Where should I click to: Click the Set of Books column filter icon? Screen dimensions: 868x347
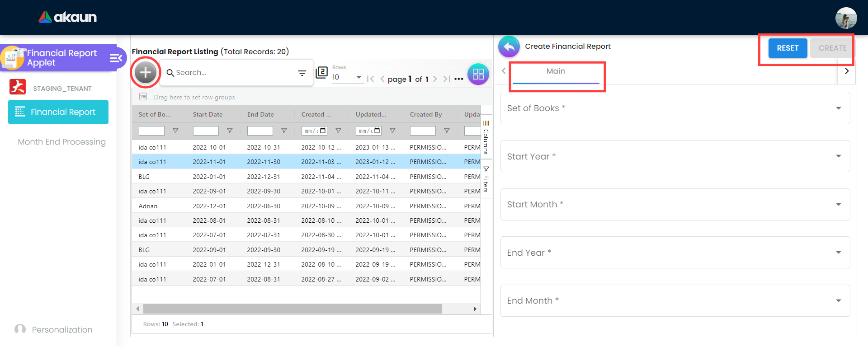(175, 131)
